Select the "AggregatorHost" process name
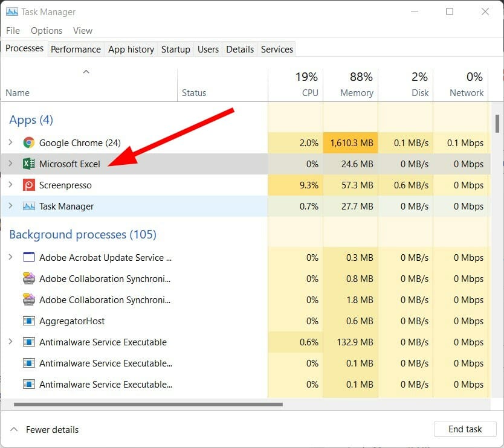The image size is (504, 448). [72, 321]
